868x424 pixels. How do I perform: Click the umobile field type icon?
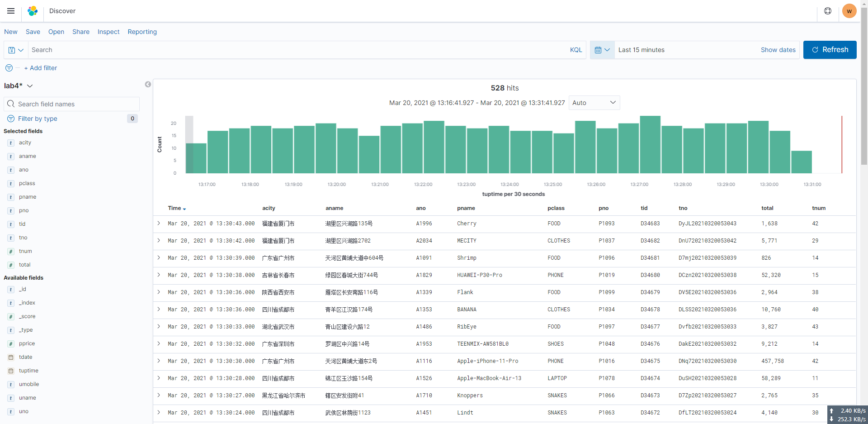click(11, 384)
